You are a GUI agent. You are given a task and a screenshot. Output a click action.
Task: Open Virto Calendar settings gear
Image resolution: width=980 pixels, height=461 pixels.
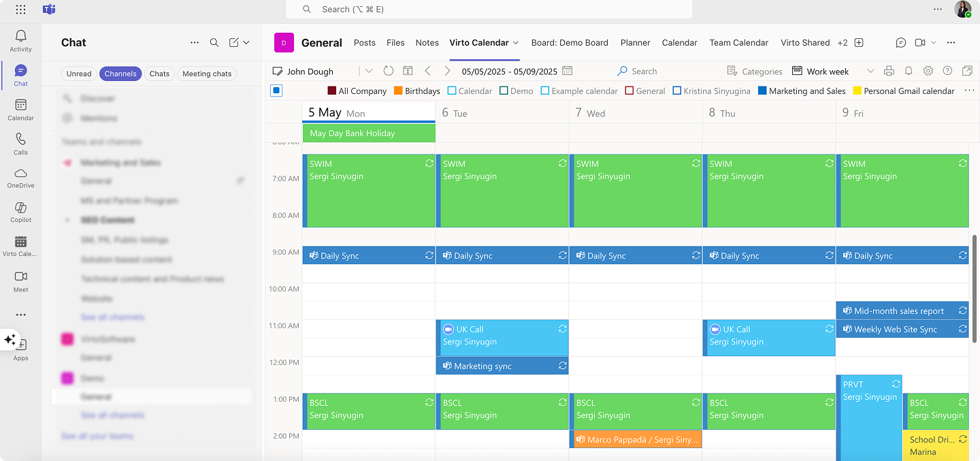pyautogui.click(x=928, y=71)
